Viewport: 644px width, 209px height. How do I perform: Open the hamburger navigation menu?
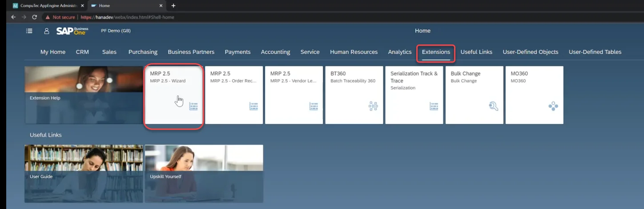point(29,31)
